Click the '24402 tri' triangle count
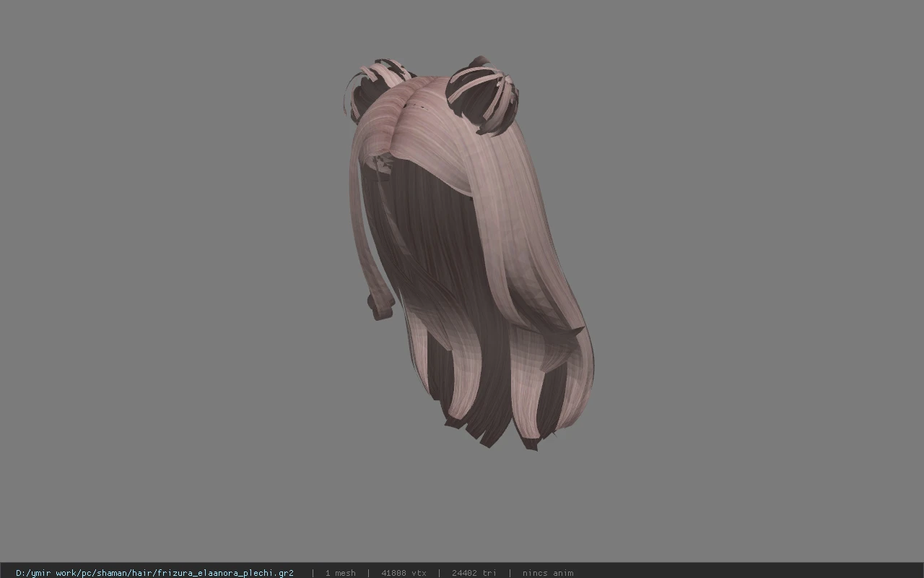This screenshot has height=578, width=924. pyautogui.click(x=474, y=573)
